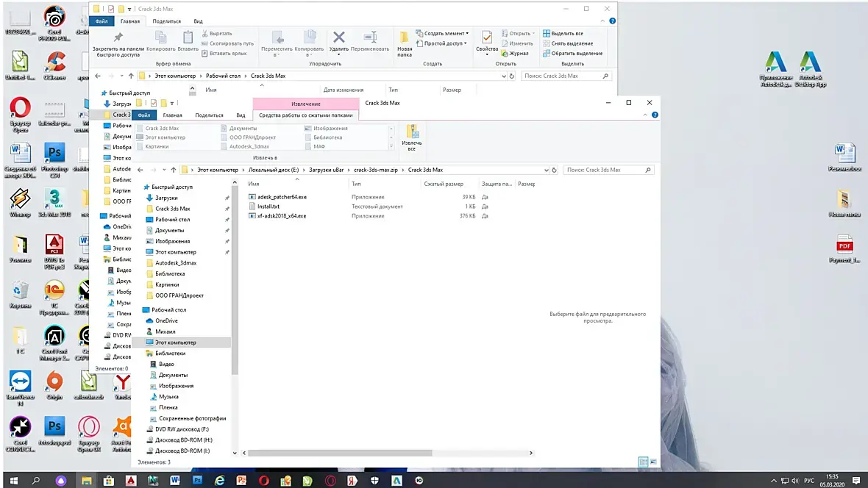Click the Выделить все button
868x488 pixels.
563,33
